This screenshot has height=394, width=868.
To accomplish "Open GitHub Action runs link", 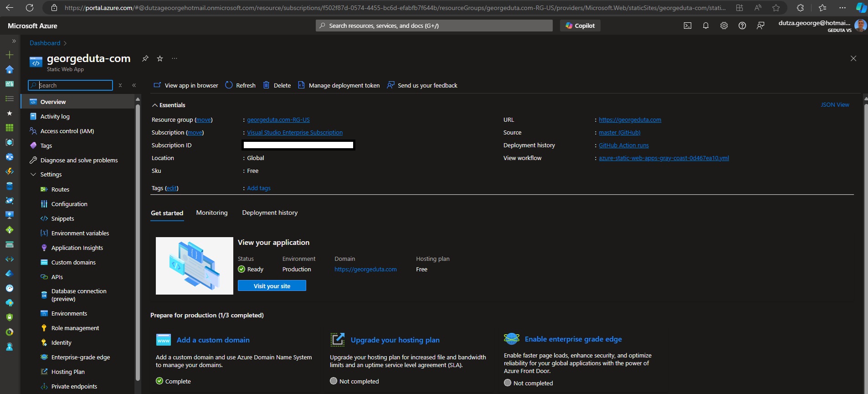I will (x=624, y=145).
